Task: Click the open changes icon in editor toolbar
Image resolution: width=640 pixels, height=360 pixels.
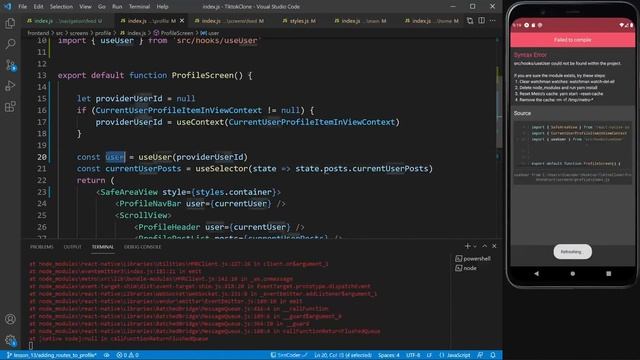Action: [470, 21]
